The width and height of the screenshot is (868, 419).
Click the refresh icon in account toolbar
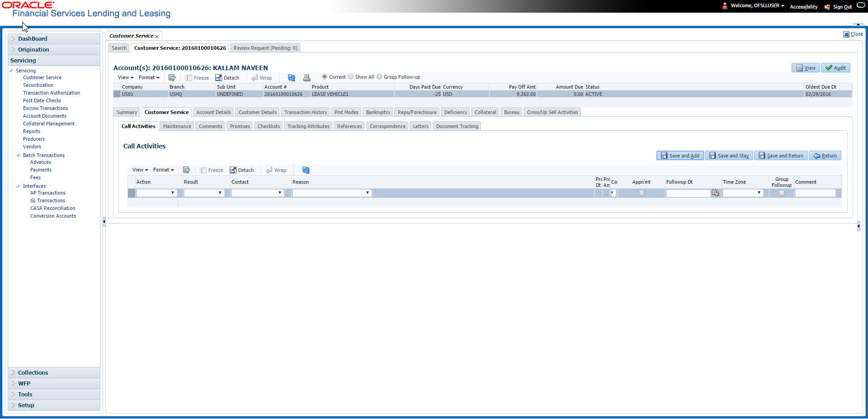point(292,78)
